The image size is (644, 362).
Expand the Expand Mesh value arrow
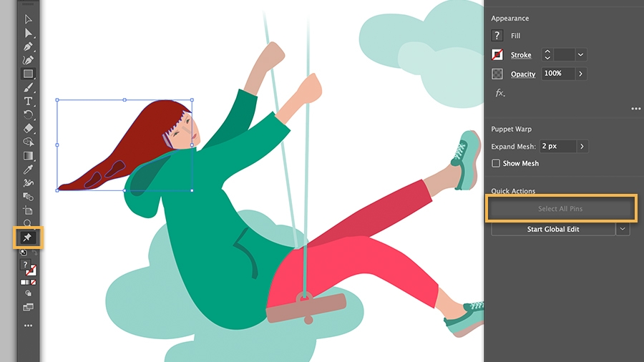[582, 147]
